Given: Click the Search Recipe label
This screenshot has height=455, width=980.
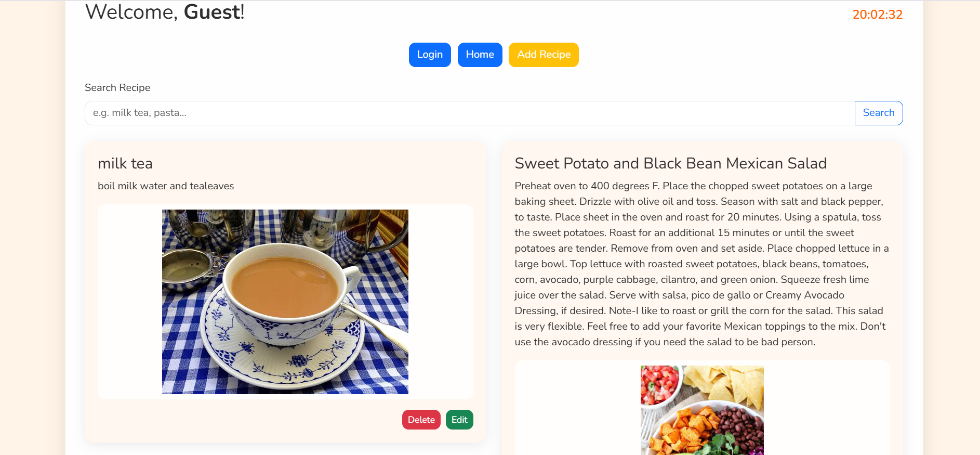Looking at the screenshot, I should click(117, 87).
